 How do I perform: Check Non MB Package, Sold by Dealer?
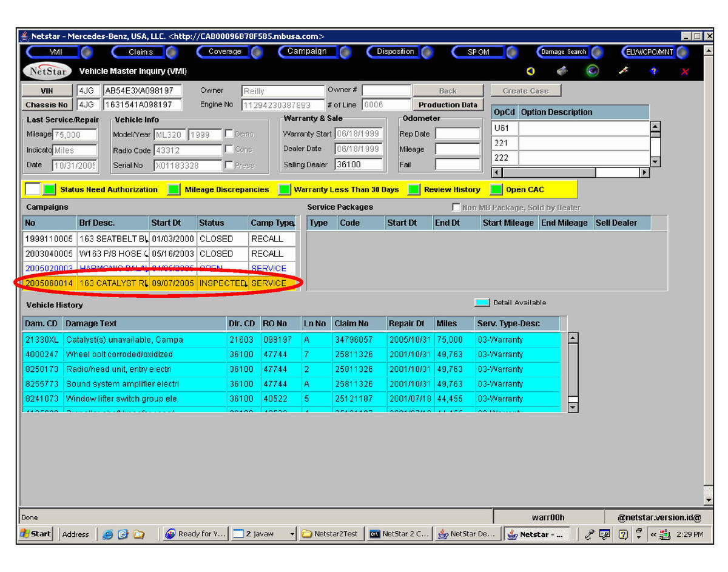pyautogui.click(x=456, y=207)
